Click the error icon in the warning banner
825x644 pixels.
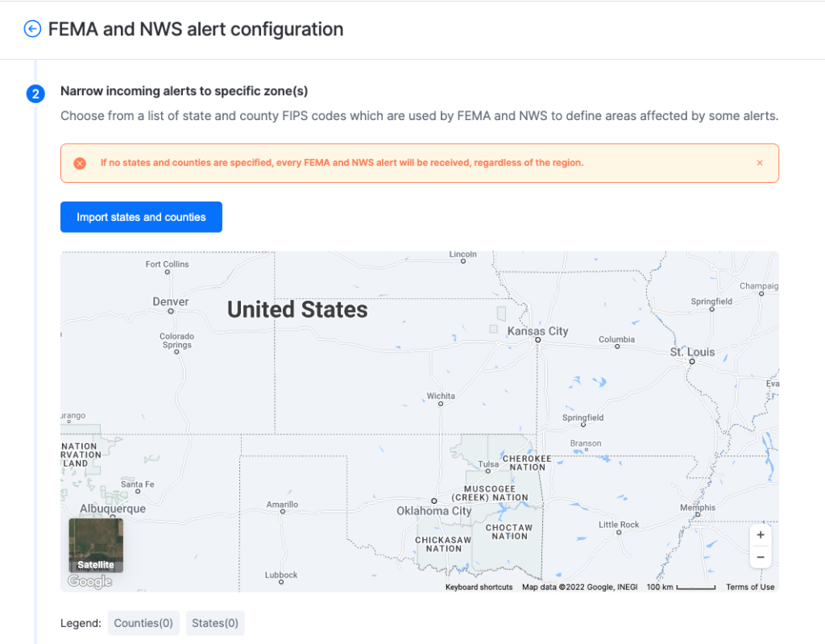point(79,163)
